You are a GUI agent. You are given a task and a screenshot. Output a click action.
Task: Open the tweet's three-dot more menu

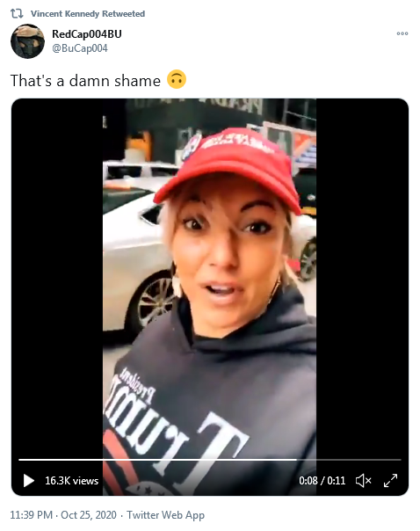402,33
